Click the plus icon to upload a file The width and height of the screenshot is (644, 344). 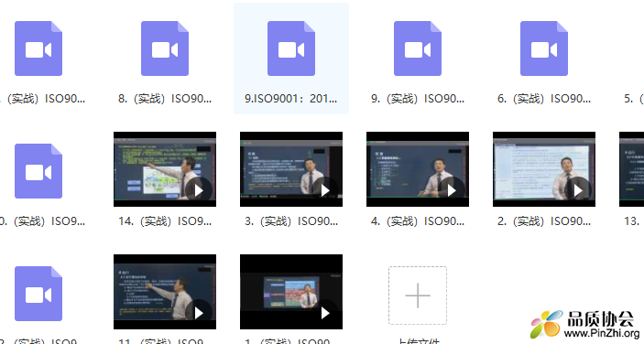(x=418, y=296)
